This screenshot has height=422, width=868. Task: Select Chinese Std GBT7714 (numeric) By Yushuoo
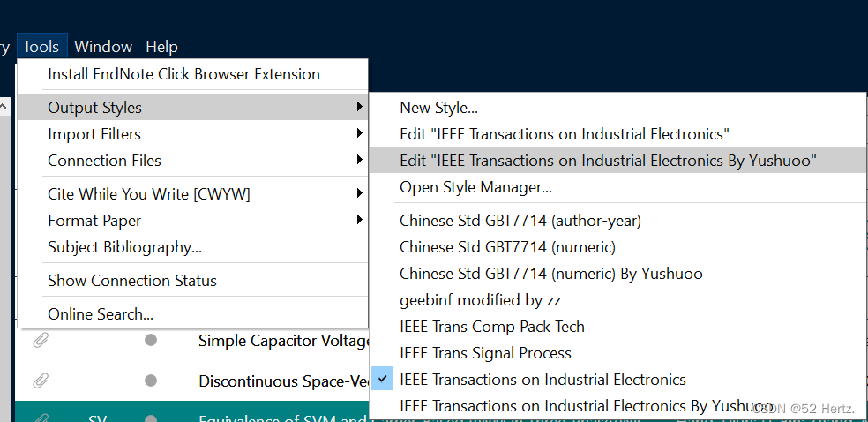point(617,274)
